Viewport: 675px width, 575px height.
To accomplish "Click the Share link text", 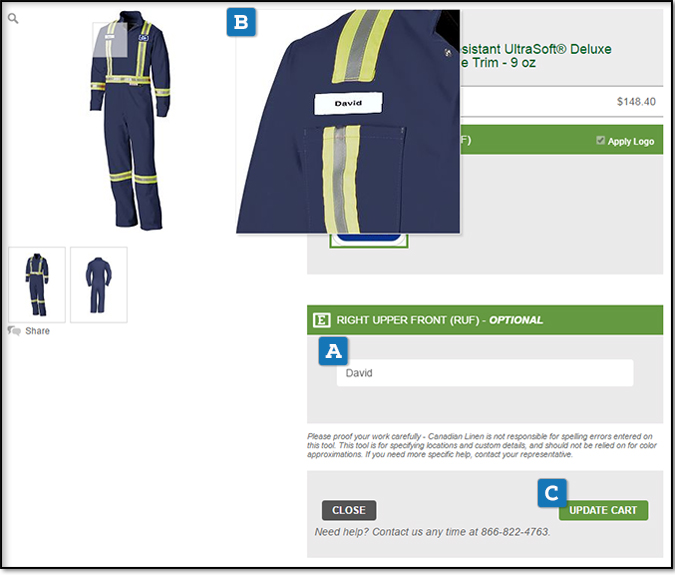I will click(x=38, y=331).
